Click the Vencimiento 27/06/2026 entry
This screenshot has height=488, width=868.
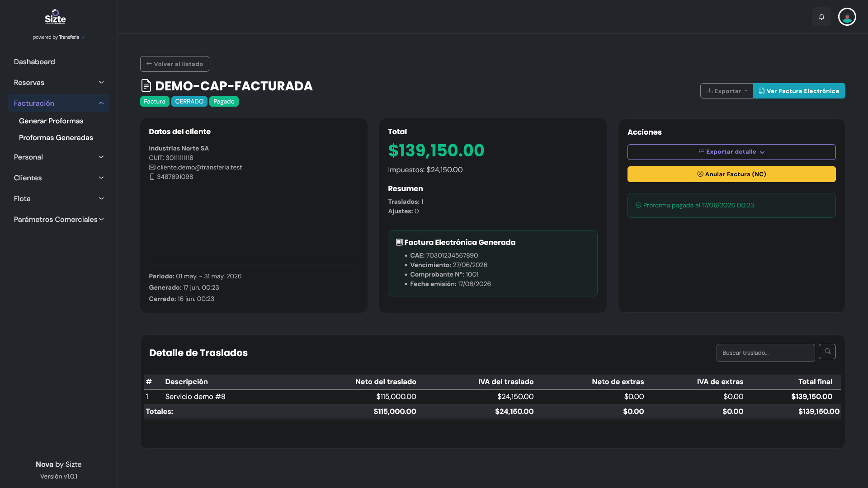pos(448,265)
